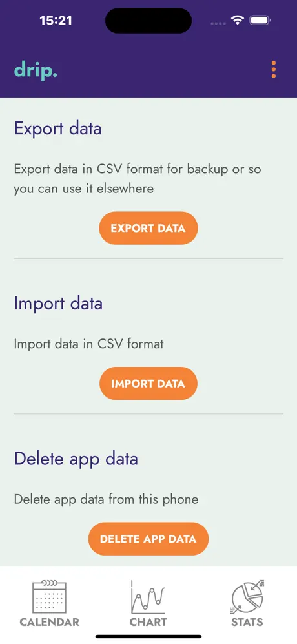Click the IMPORT DATA button

(148, 383)
